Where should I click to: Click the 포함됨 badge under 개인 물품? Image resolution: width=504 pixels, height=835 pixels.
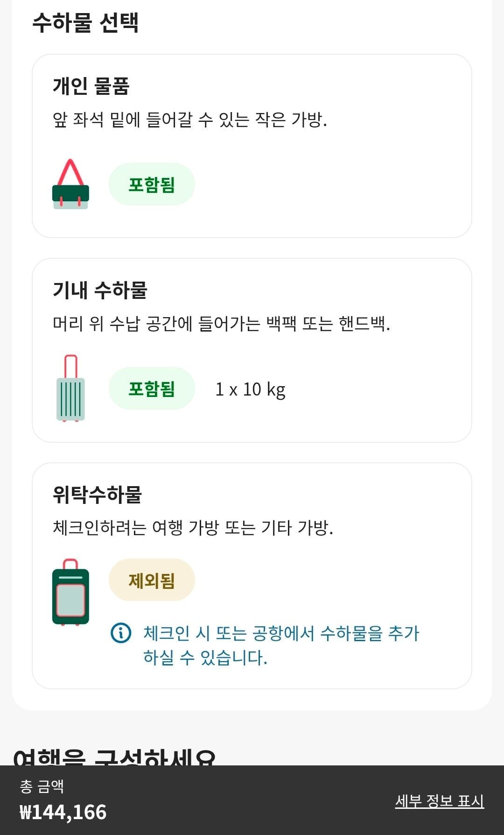[152, 184]
